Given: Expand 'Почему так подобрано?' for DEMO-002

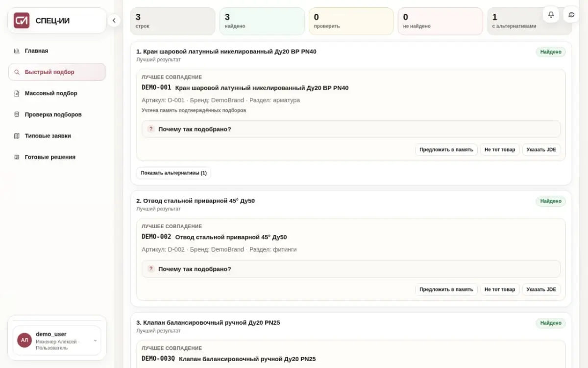Looking at the screenshot, I should click(x=351, y=269).
